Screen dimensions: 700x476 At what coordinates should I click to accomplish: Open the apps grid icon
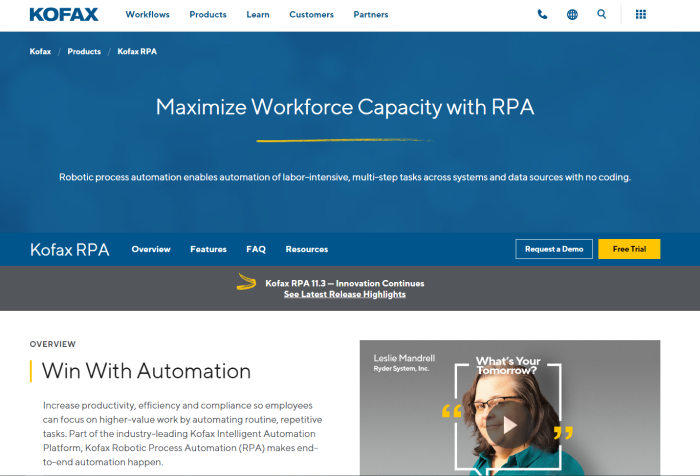(x=641, y=15)
